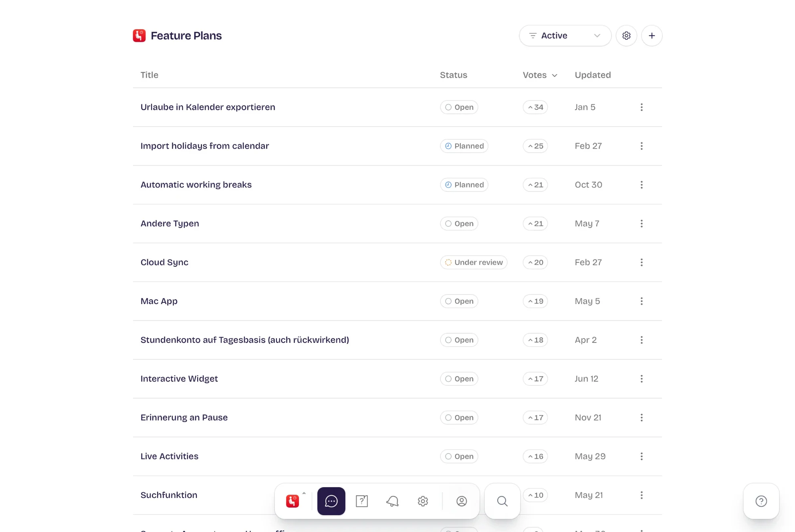
Task: Open the Active filter dropdown
Action: 565,36
